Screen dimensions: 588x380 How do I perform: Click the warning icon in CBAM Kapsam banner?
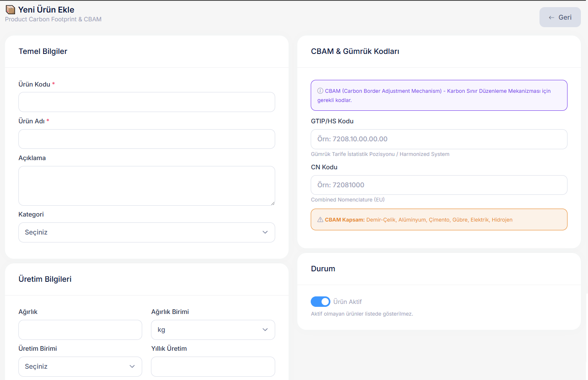[321, 219]
